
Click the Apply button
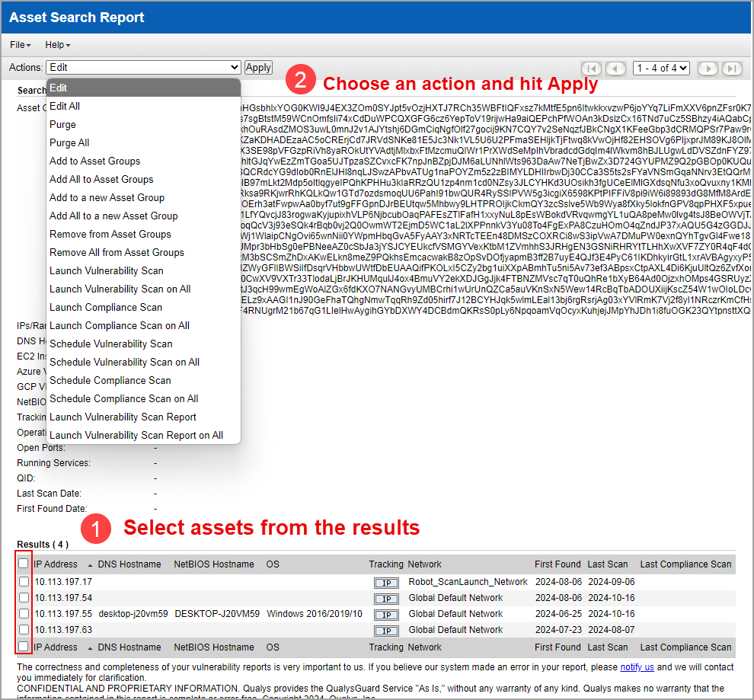point(257,67)
